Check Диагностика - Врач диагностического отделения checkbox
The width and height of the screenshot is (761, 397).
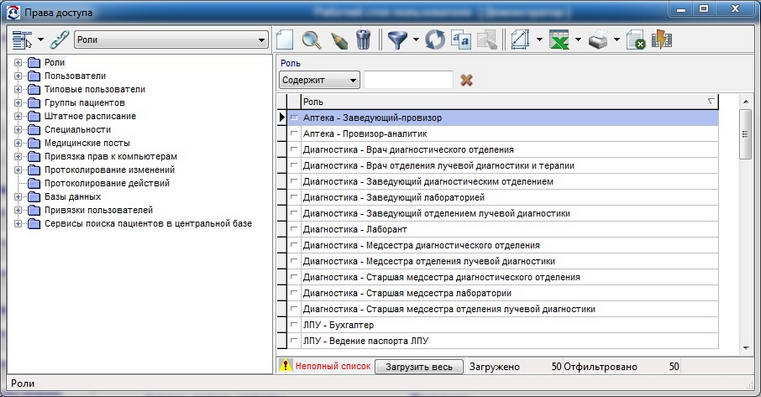(x=294, y=149)
